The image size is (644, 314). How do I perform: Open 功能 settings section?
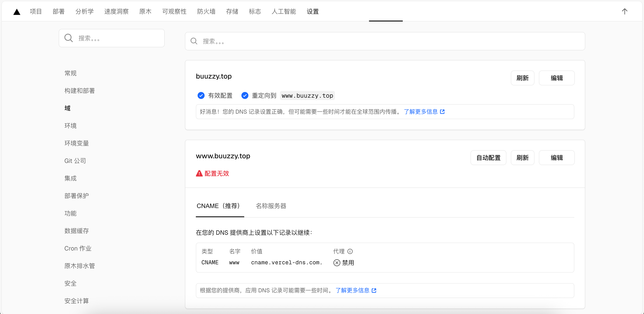click(x=71, y=213)
